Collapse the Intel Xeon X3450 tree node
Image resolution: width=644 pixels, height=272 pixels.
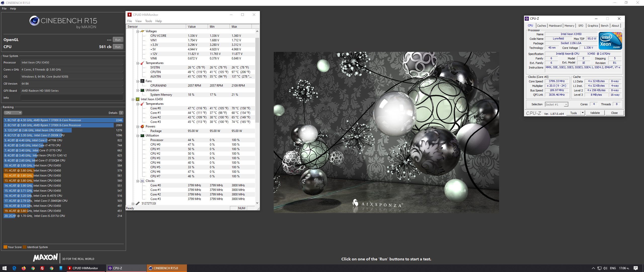pos(133,99)
